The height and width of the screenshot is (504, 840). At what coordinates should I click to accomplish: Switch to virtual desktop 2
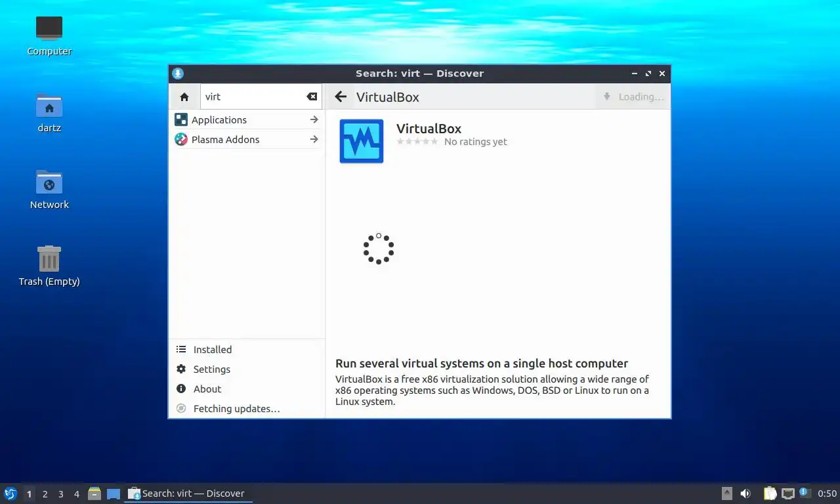(45, 494)
